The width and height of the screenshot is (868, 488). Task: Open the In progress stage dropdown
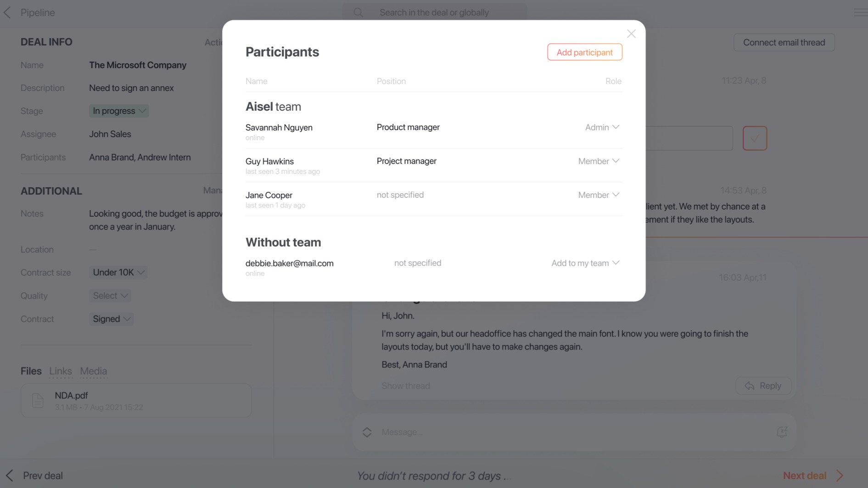(x=119, y=111)
